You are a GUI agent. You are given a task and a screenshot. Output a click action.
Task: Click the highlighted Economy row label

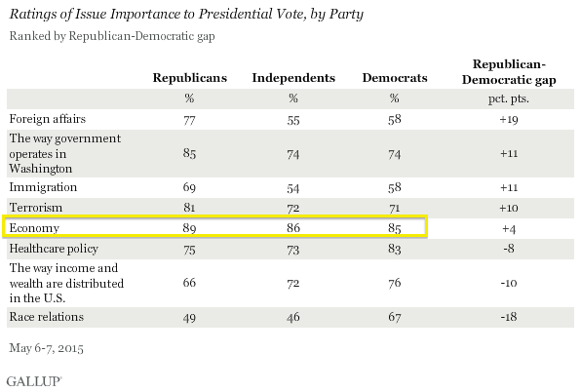(34, 228)
